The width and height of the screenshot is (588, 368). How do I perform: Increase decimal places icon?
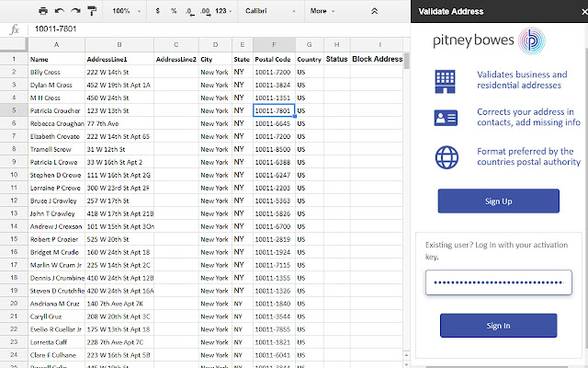coord(205,11)
